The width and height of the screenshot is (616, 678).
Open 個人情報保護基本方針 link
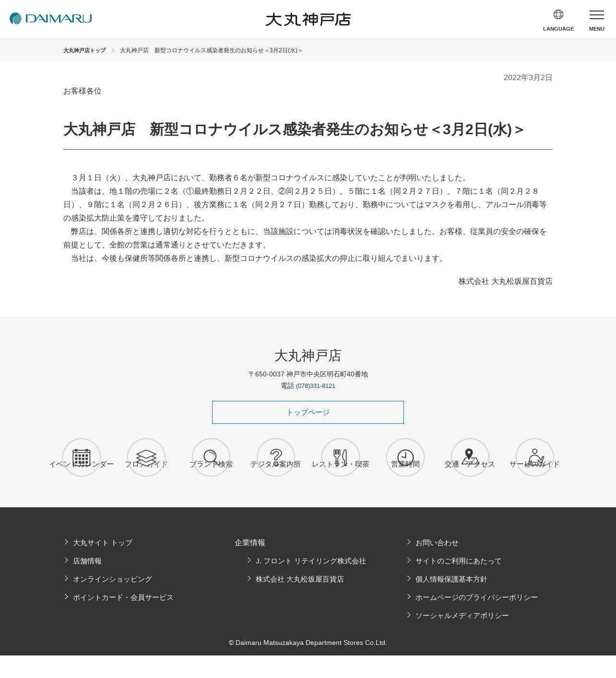451,579
